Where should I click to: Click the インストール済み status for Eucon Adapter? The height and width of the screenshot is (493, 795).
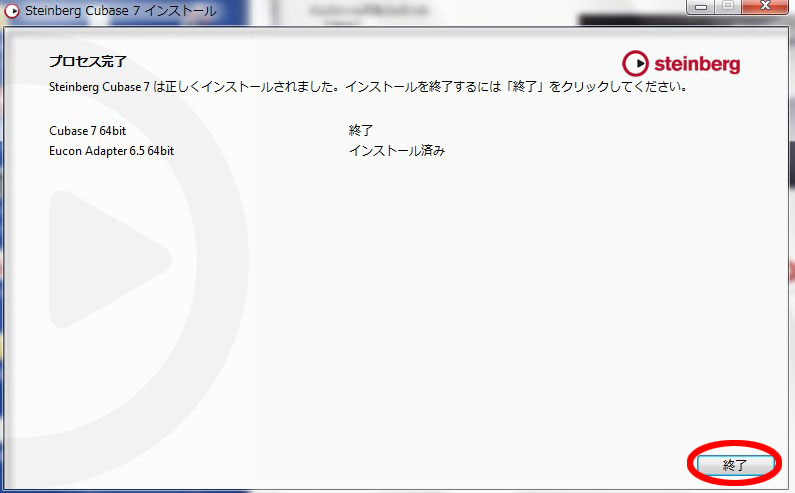coord(397,151)
